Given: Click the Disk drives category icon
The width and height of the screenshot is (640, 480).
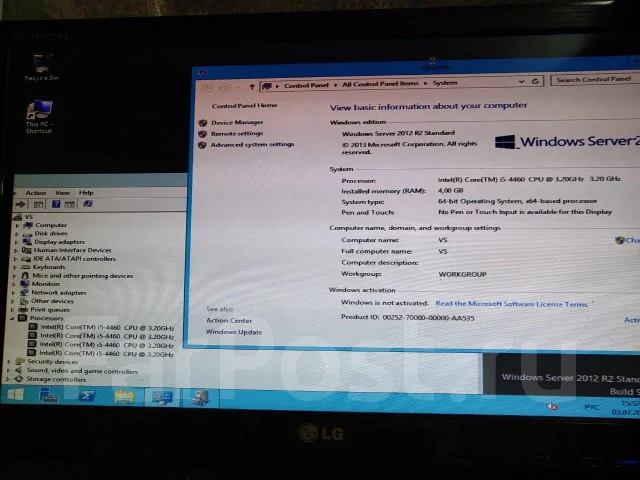Looking at the screenshot, I should click(27, 234).
